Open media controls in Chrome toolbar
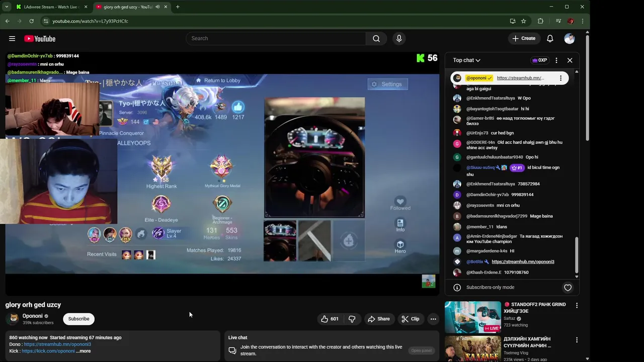The height and width of the screenshot is (362, 644). (558, 21)
